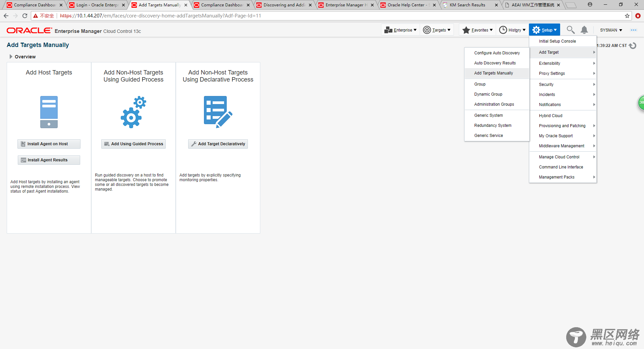Expand the Overview section
This screenshot has height=349, width=644.
point(11,57)
